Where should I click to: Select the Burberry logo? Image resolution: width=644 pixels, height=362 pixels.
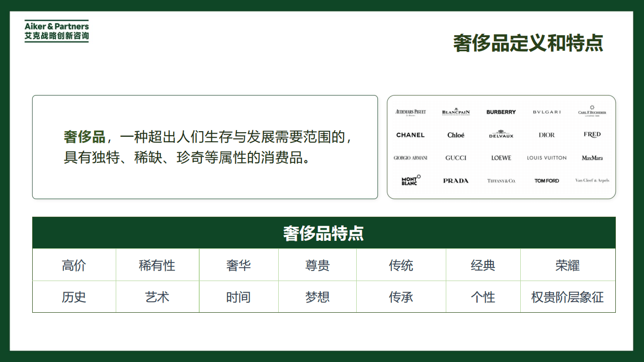pyautogui.click(x=501, y=112)
